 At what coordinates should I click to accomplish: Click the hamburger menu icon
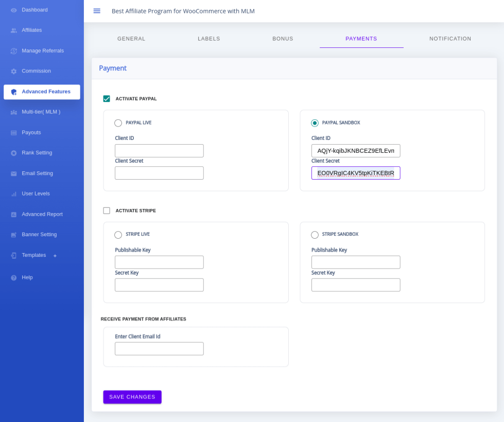97,11
